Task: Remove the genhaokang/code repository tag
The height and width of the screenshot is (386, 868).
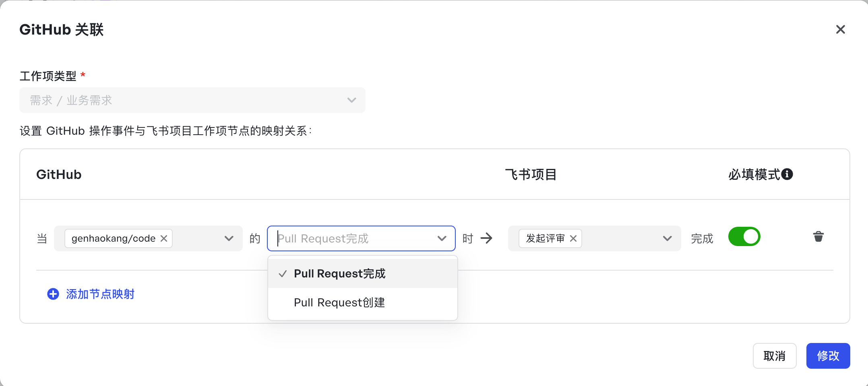Action: pos(164,238)
